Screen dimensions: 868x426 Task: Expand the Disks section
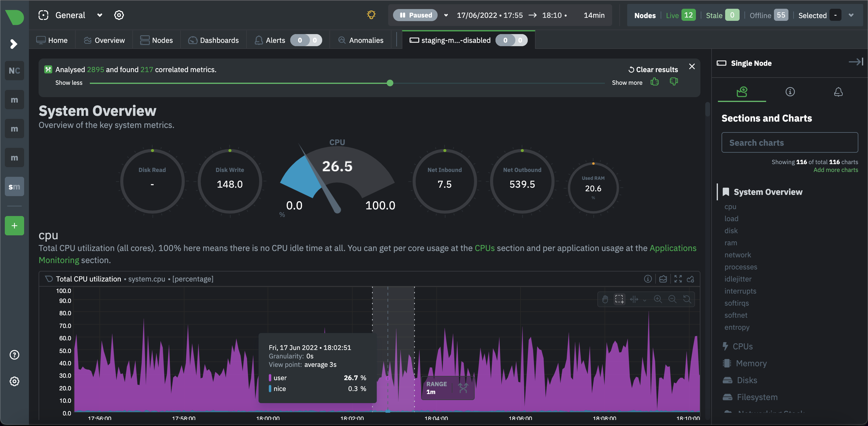(x=740, y=380)
